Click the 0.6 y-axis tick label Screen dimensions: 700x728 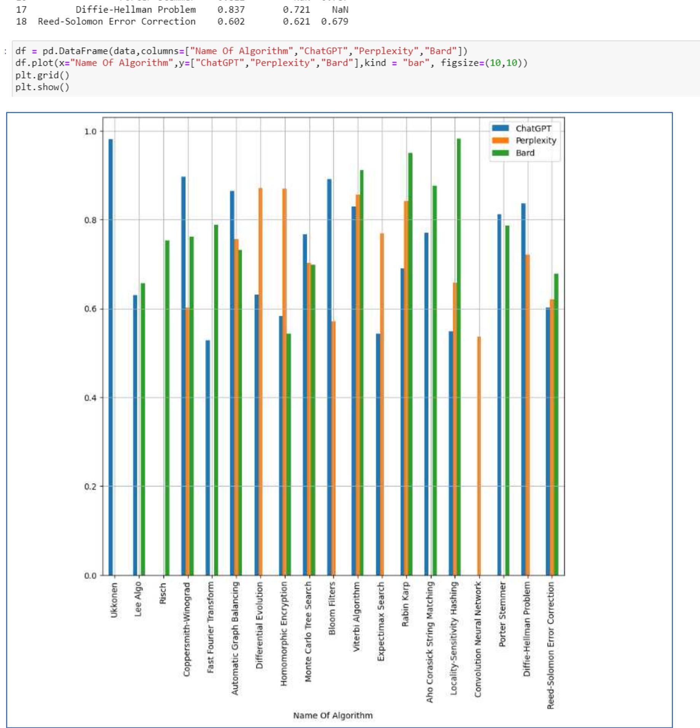pos(91,309)
